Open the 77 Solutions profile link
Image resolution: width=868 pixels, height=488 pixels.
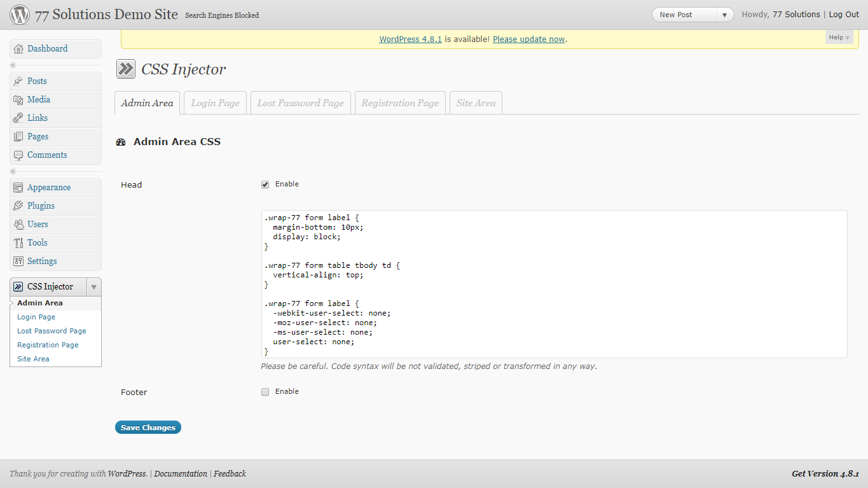pyautogui.click(x=796, y=15)
